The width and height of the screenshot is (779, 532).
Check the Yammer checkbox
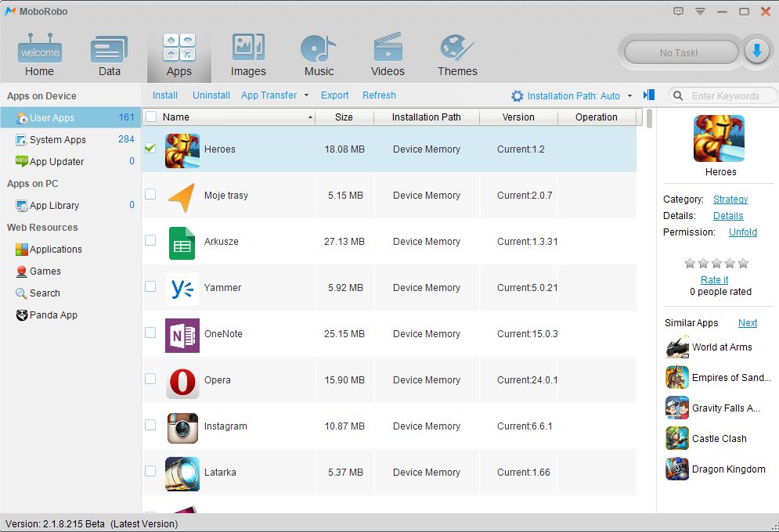pyautogui.click(x=150, y=286)
